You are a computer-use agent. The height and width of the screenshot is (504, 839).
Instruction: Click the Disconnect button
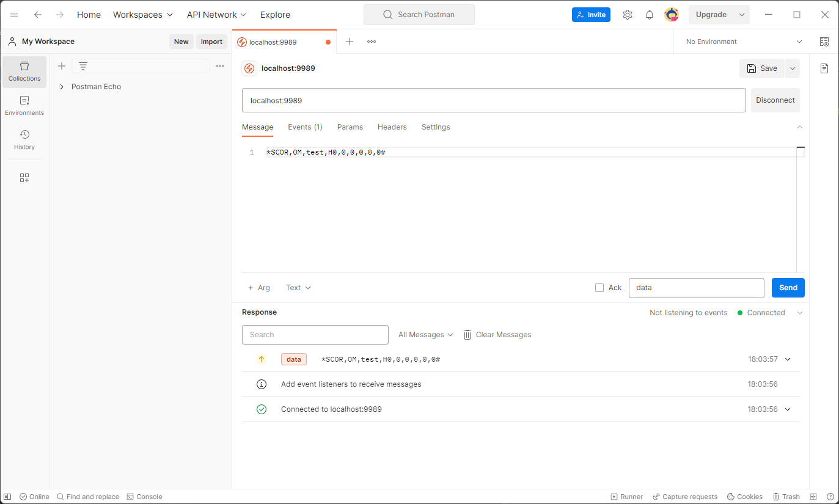775,100
